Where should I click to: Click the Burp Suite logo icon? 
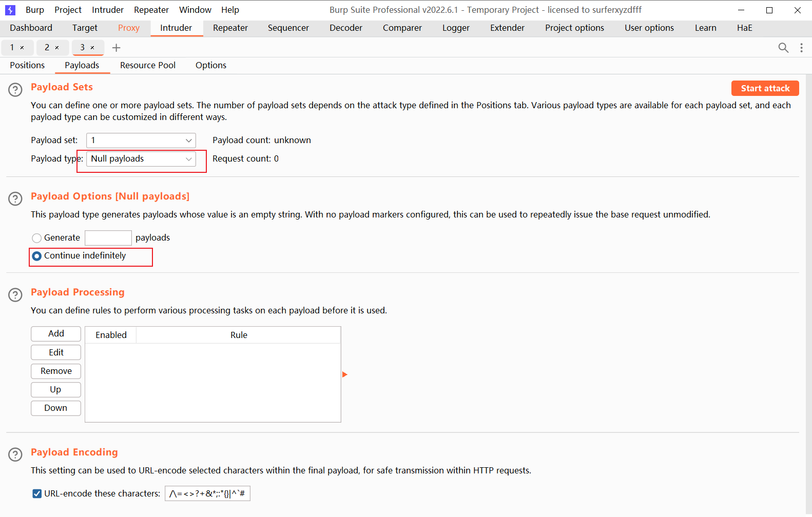(10, 10)
